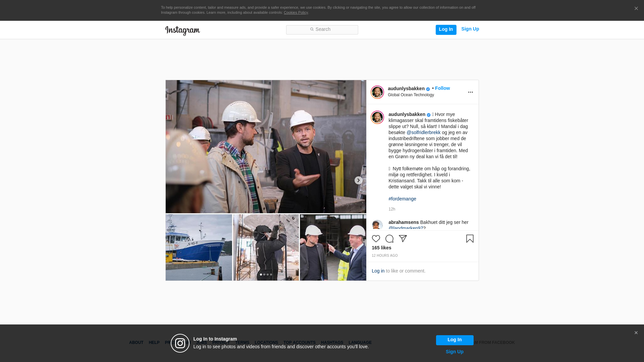Select the first carousel dot indicator
Image resolution: width=644 pixels, height=362 pixels.
point(261,275)
